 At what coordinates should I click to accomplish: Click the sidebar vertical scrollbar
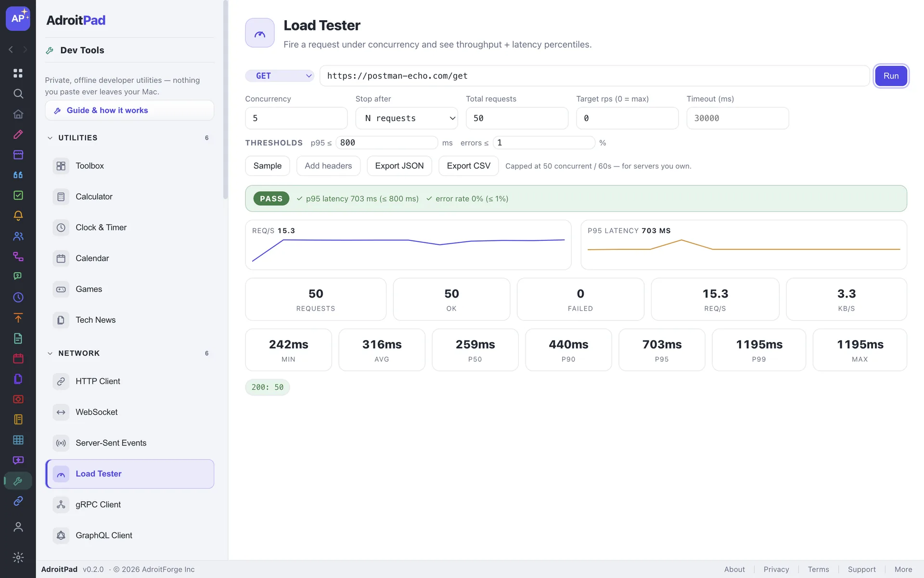click(225, 100)
